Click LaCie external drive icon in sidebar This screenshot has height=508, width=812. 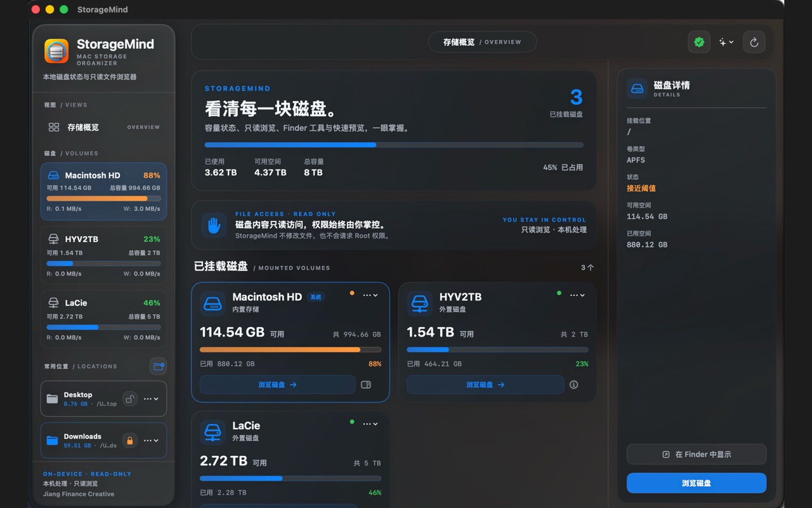53,303
